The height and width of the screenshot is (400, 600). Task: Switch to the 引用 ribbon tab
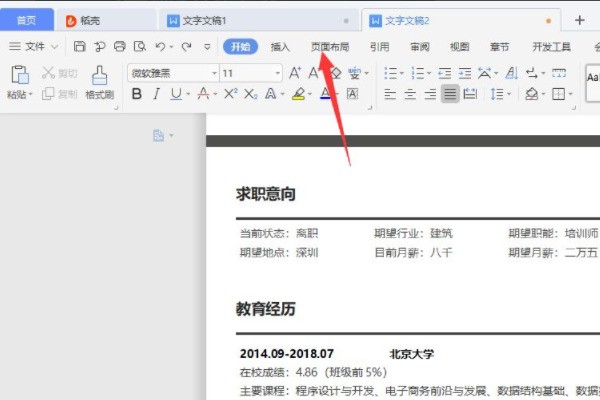coord(380,47)
